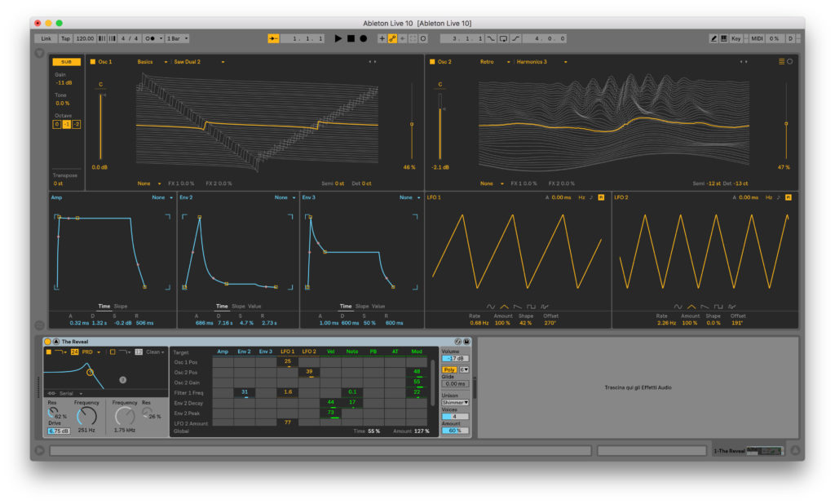Click the Mod column header in the modulation matrix

[x=419, y=350]
